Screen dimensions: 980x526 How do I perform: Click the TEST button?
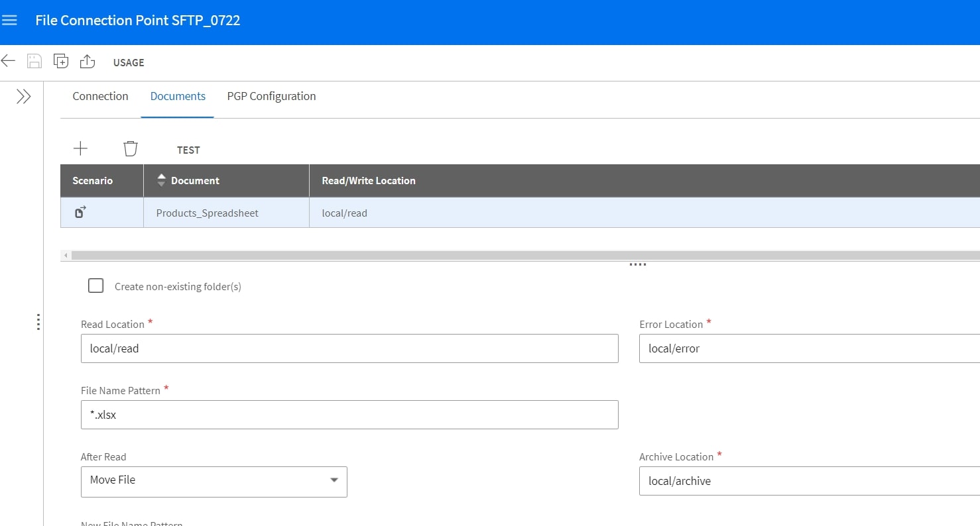point(188,150)
